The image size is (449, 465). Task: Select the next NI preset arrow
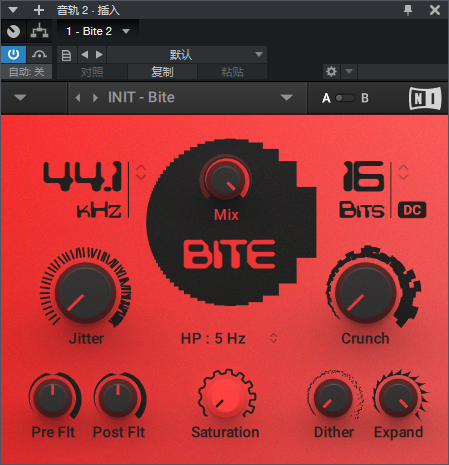(x=95, y=98)
